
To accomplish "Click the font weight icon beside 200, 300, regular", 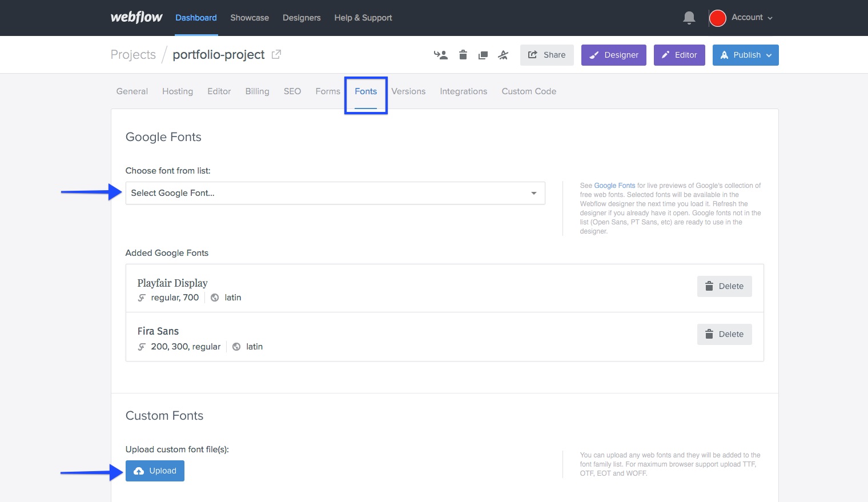I will click(142, 347).
